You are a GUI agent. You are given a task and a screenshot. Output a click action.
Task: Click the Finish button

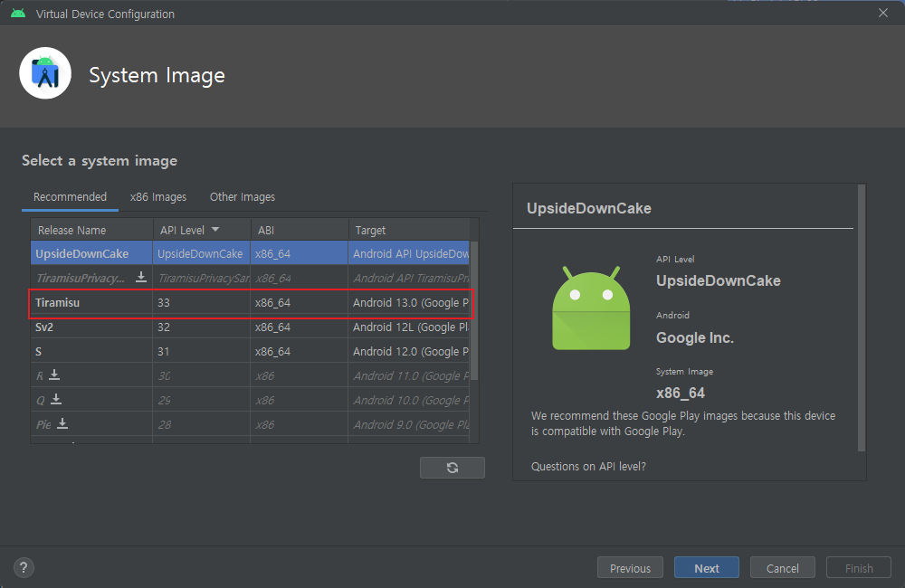click(858, 568)
